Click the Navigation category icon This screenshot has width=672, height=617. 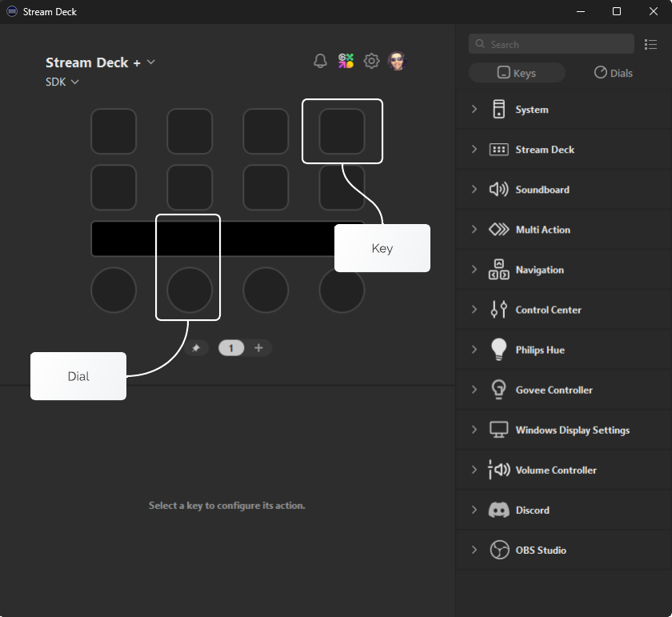coord(499,270)
